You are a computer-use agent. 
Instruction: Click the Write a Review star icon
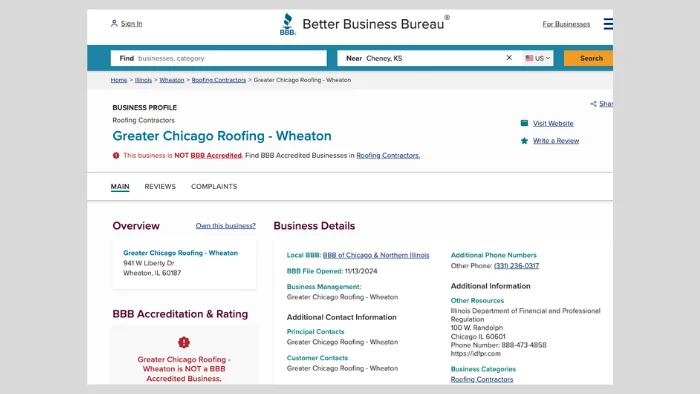pyautogui.click(x=524, y=141)
